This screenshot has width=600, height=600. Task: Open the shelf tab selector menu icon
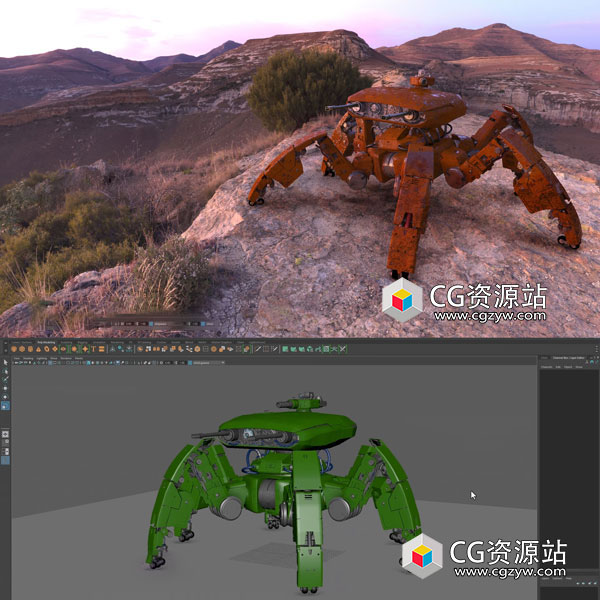(5, 343)
